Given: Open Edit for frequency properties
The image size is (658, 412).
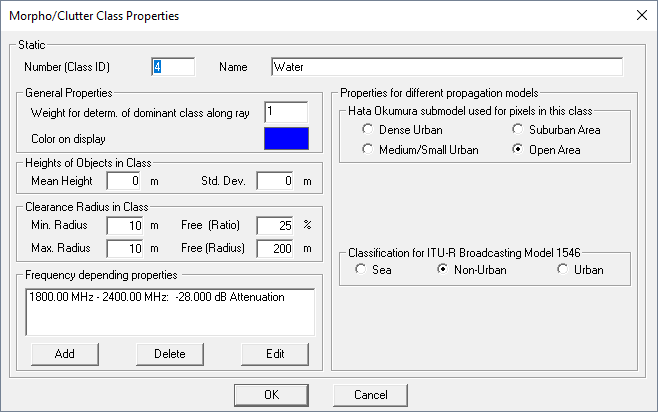Looking at the screenshot, I should pyautogui.click(x=275, y=354).
